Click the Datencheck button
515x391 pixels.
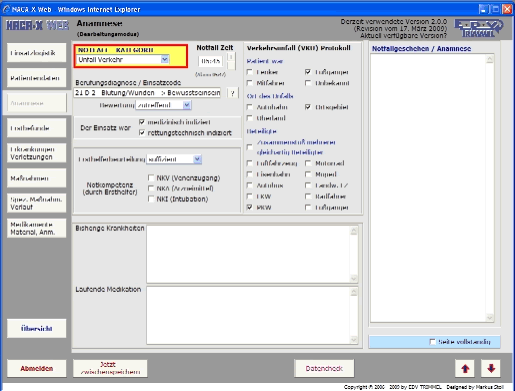pyautogui.click(x=324, y=368)
